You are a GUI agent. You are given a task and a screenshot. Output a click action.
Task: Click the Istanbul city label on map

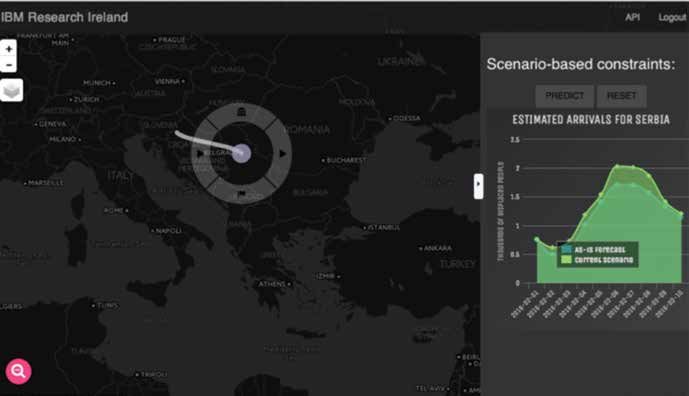pyautogui.click(x=383, y=228)
